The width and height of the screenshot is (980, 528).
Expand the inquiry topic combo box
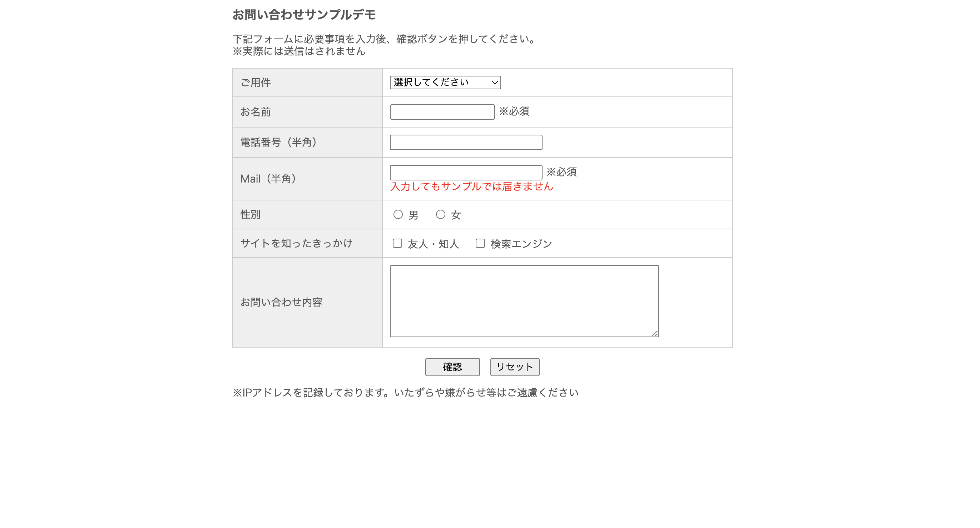445,83
